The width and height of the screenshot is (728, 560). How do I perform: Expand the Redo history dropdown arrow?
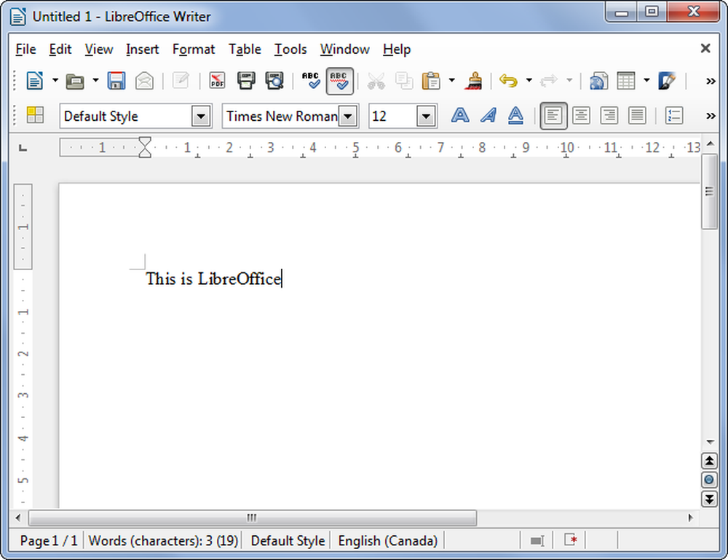click(x=569, y=81)
